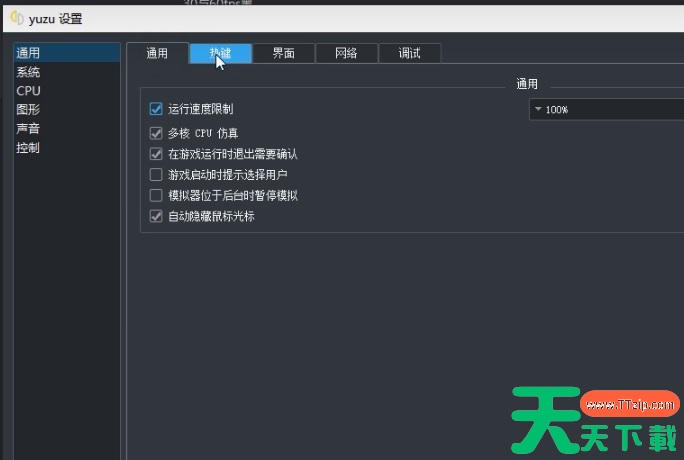684x460 pixels.
Task: Open CPU settings in sidebar
Action: coord(28,91)
